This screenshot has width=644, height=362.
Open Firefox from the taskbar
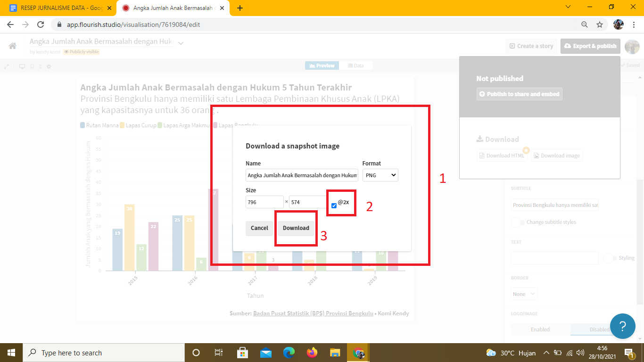pos(312,353)
